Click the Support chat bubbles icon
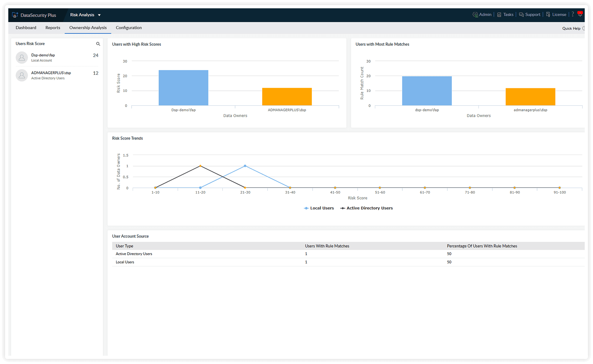 point(521,15)
